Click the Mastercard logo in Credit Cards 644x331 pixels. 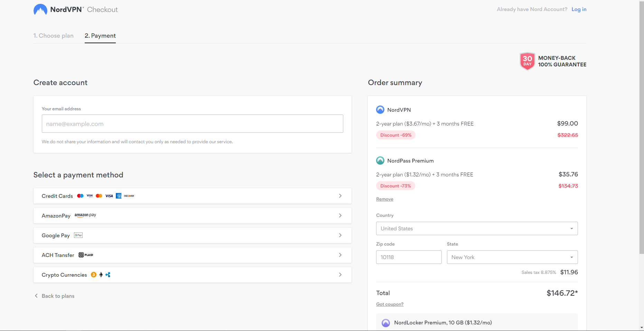[x=99, y=196]
